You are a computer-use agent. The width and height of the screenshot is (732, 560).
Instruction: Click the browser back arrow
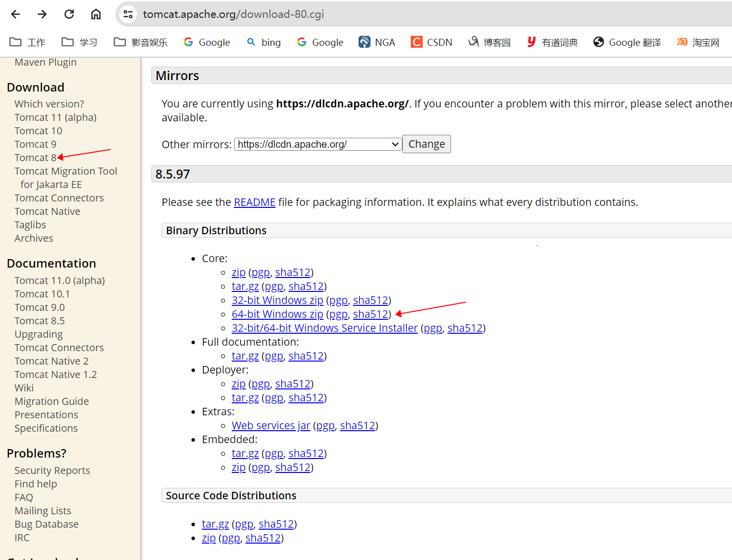15,14
